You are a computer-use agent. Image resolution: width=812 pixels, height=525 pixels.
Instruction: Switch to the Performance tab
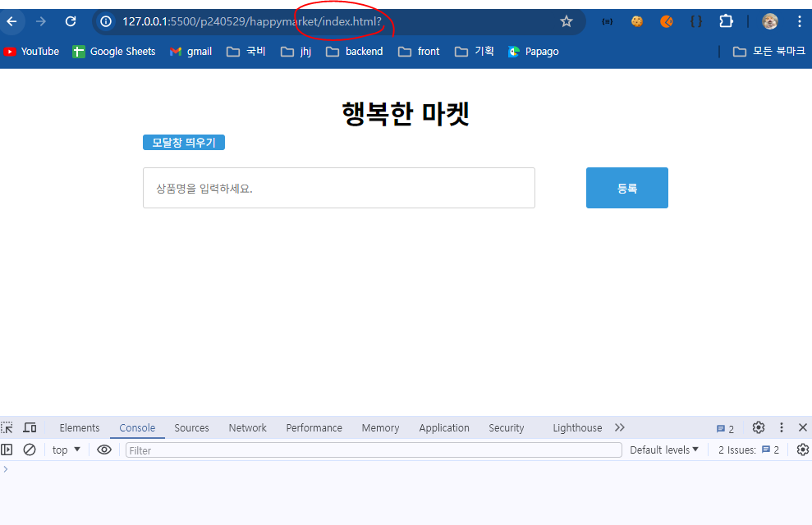314,427
